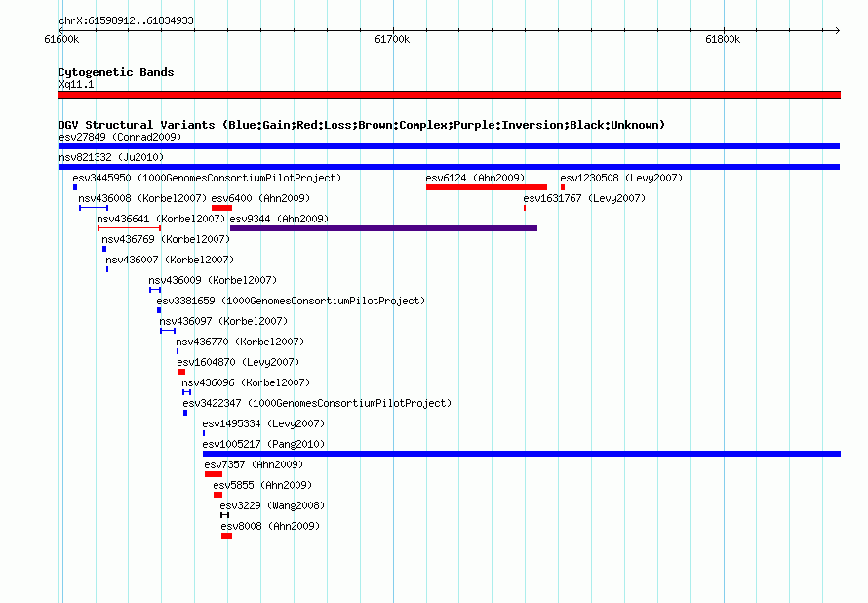
Task: Click the nsv436096 (Korbel2007) blue marker
Action: [x=186, y=392]
